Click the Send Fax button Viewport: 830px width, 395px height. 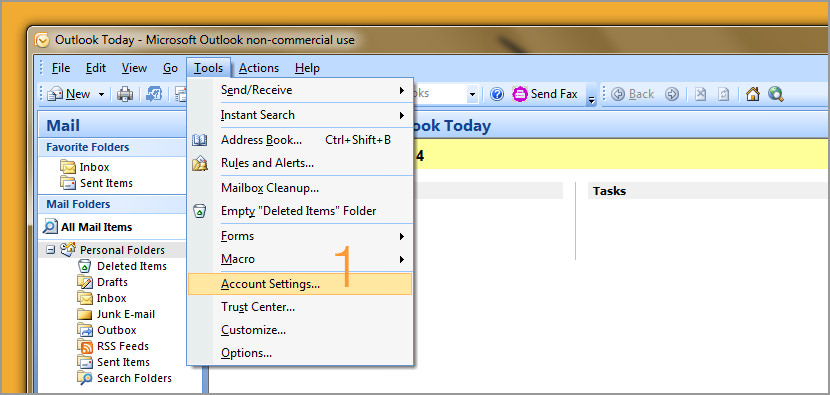coord(545,94)
